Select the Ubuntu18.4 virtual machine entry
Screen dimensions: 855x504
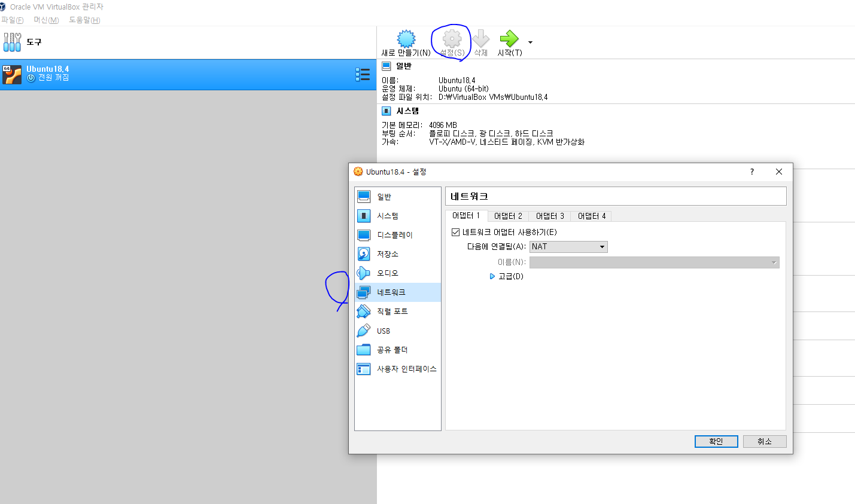pyautogui.click(x=188, y=74)
